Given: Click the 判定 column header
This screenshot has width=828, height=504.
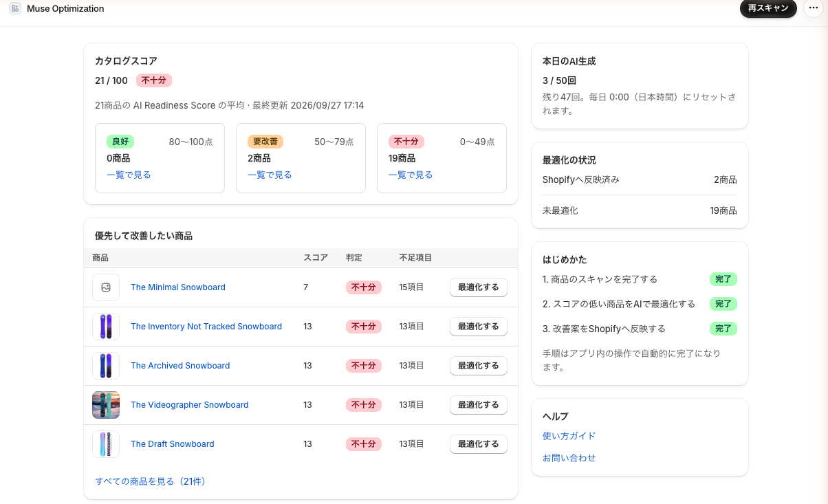Looking at the screenshot, I should point(354,258).
